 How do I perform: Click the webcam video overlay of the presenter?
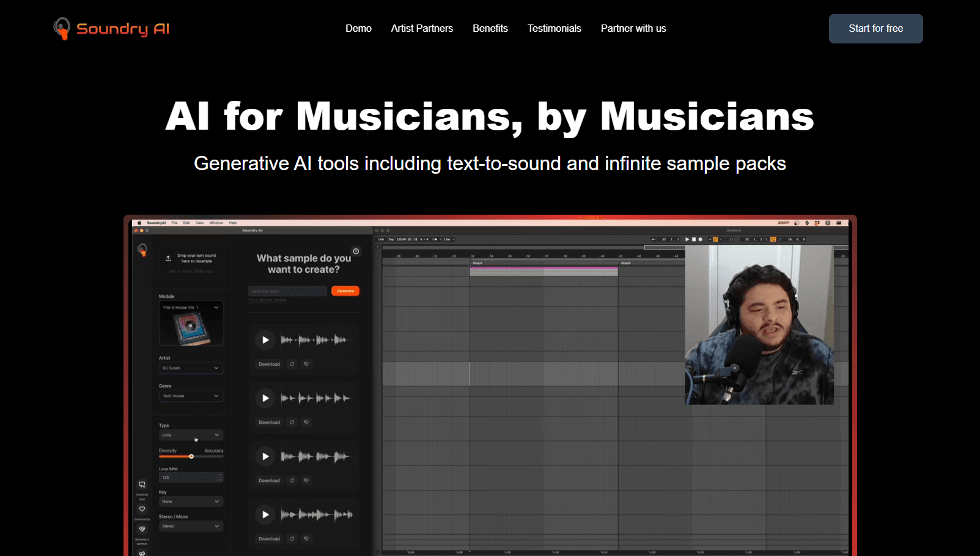point(759,325)
